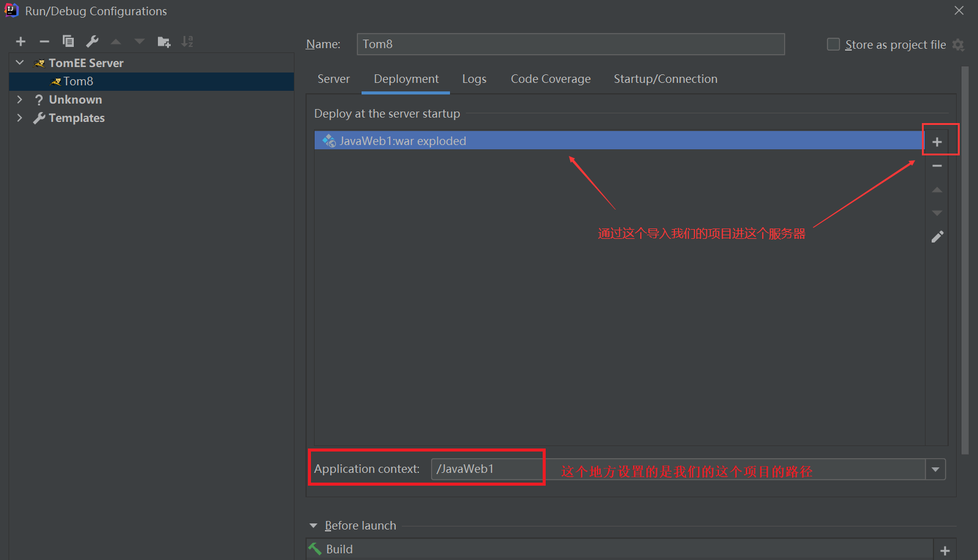Click the IntelliJ IDEA logo in title bar

pyautogui.click(x=11, y=10)
